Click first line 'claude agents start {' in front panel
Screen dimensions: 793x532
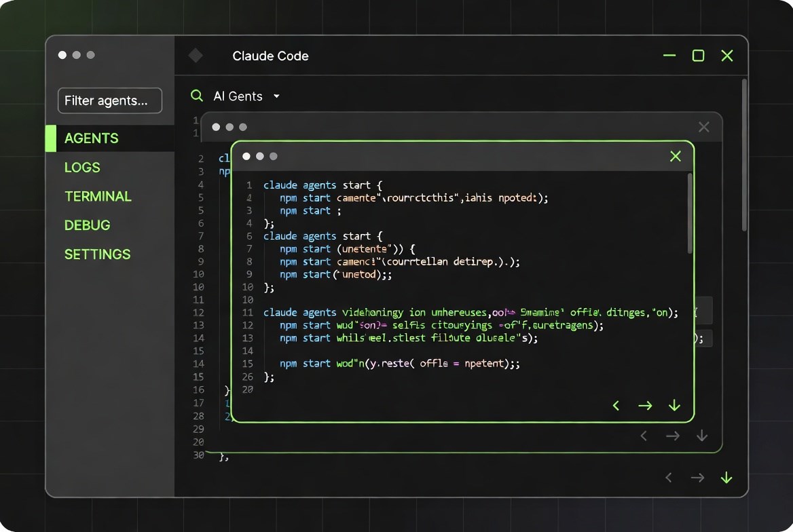click(322, 185)
